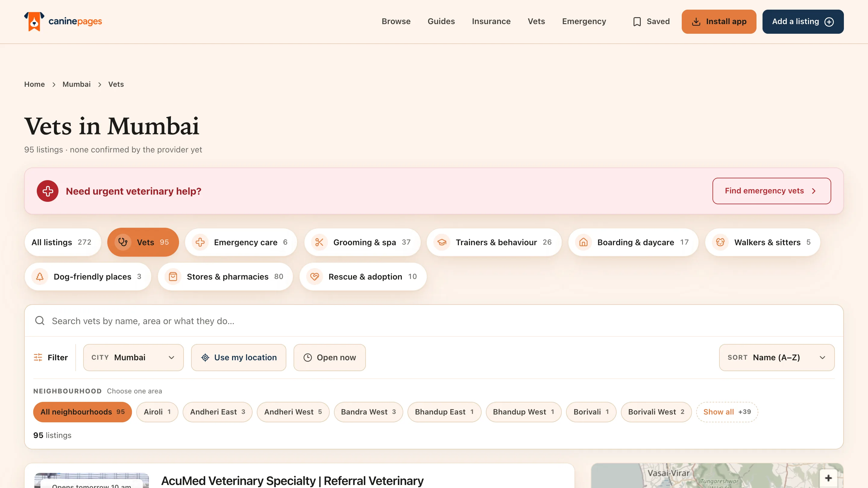868x488 pixels.
Task: Click the shopping bag icon on Stores & pharmacies
Action: point(173,277)
